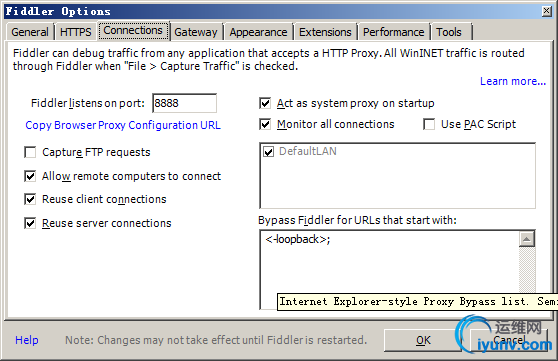
Task: Uncheck the DefaultLAN connection entry
Action: point(268,152)
